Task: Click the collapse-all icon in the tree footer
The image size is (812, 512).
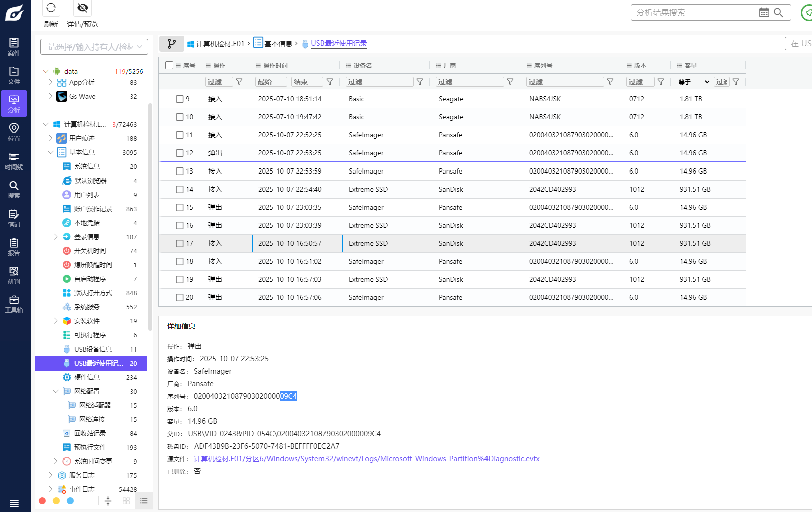Action: tap(108, 501)
